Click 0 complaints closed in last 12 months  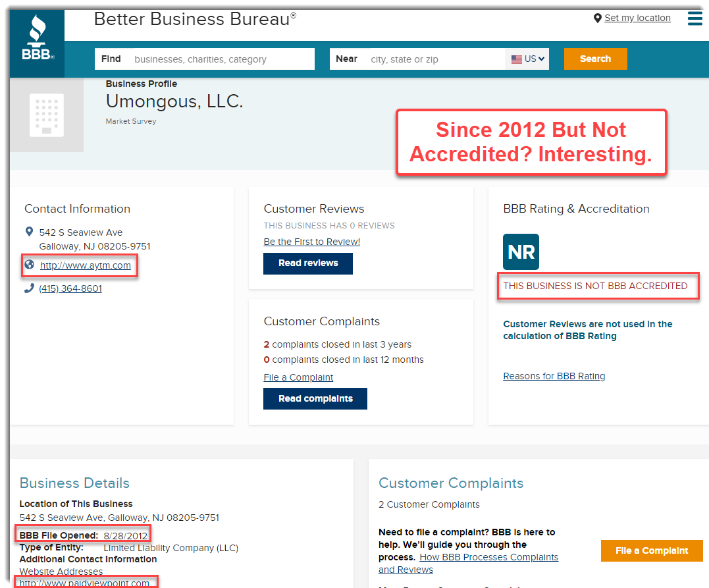click(x=344, y=360)
